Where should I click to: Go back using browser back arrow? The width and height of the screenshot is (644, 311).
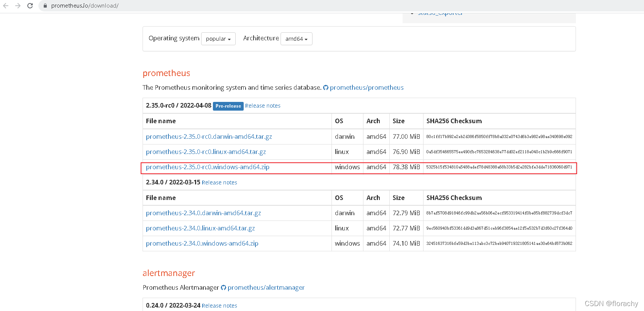click(6, 6)
